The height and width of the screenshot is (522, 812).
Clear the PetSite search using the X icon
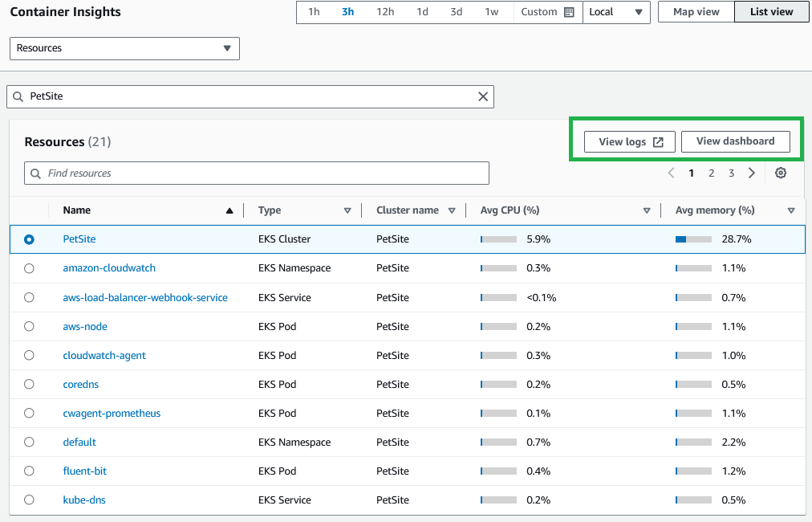point(483,96)
